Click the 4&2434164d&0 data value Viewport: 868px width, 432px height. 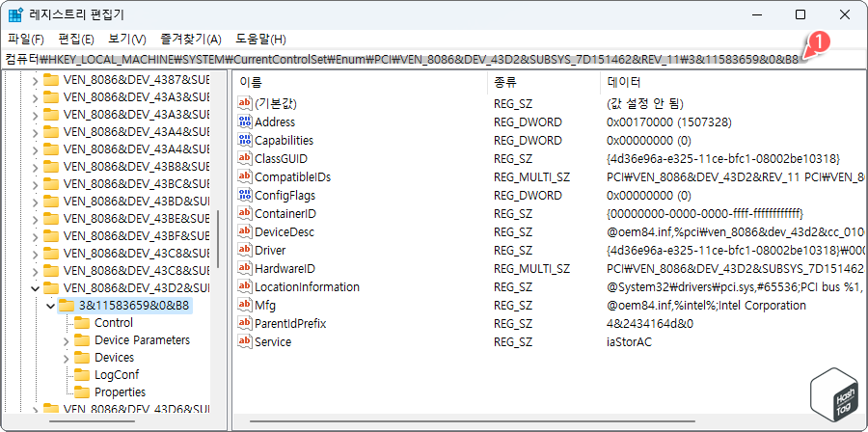[650, 324]
